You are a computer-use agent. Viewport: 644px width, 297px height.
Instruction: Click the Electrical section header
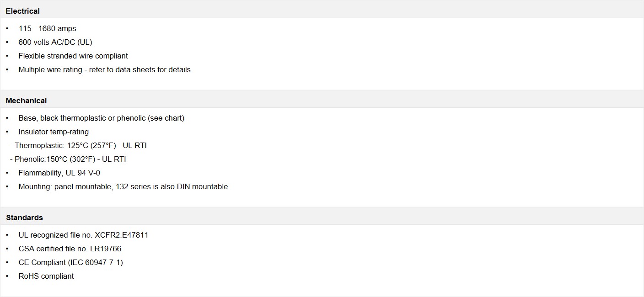(23, 11)
